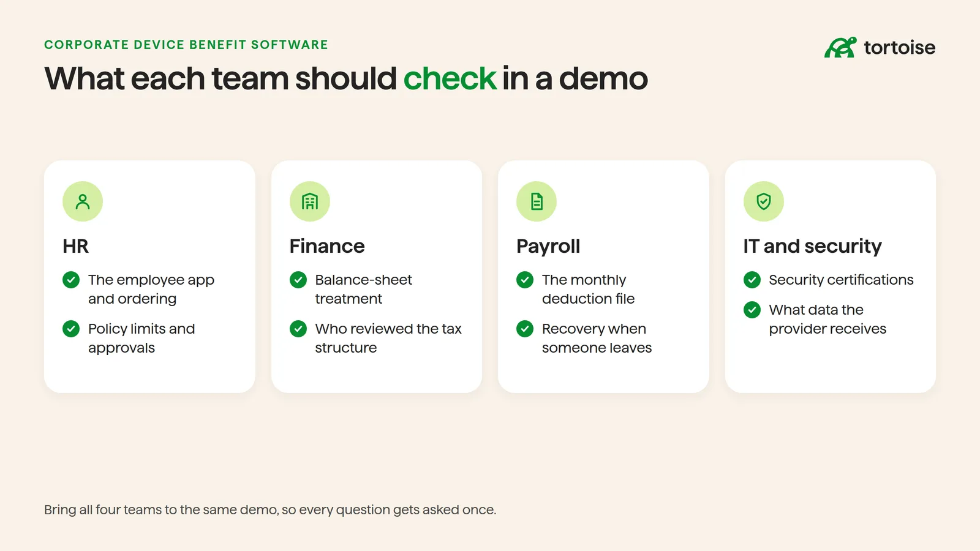Click the 'HR' card heading

[x=76, y=246]
